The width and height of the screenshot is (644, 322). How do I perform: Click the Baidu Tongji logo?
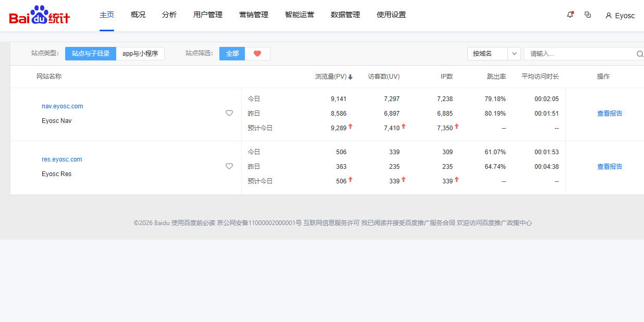40,15
